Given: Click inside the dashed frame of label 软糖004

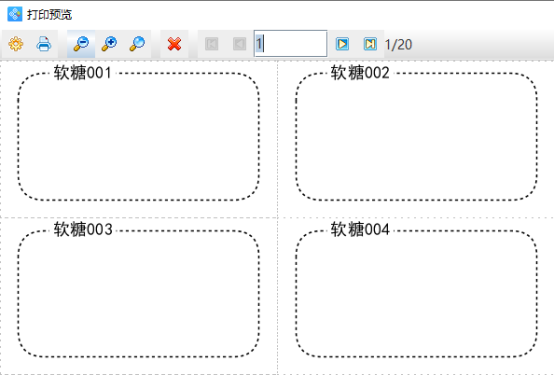Looking at the screenshot, I should [x=417, y=294].
